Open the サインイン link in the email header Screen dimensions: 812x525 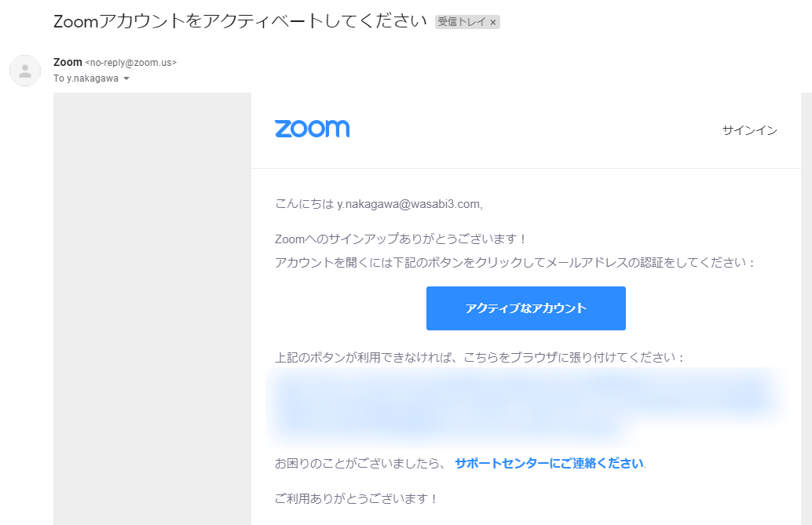(x=750, y=130)
